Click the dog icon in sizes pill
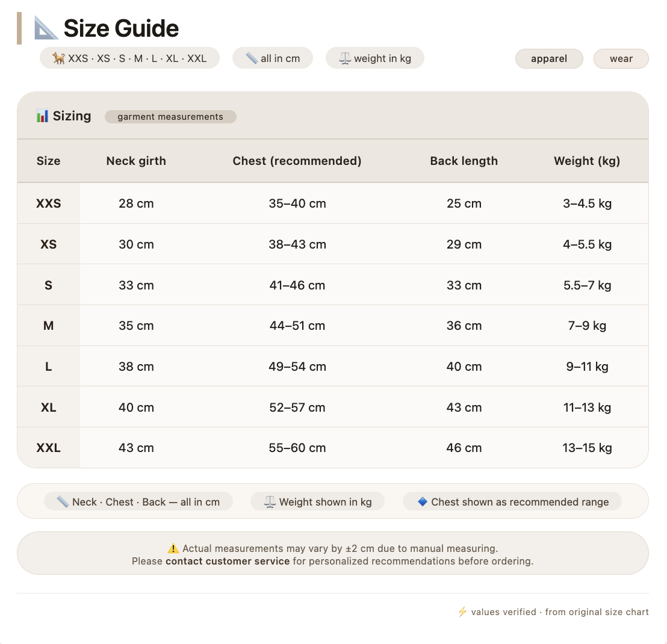This screenshot has width=667, height=644. click(x=59, y=58)
